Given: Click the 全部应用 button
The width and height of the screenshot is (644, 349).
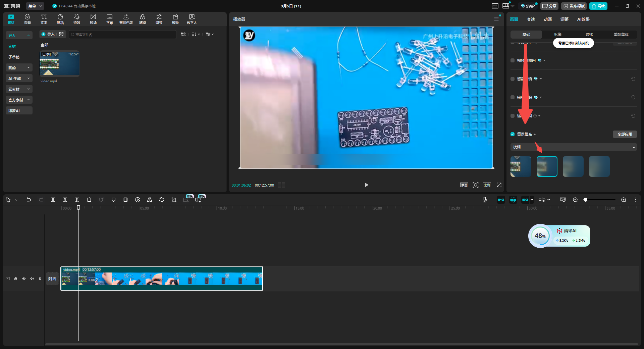Looking at the screenshot, I should tap(625, 134).
